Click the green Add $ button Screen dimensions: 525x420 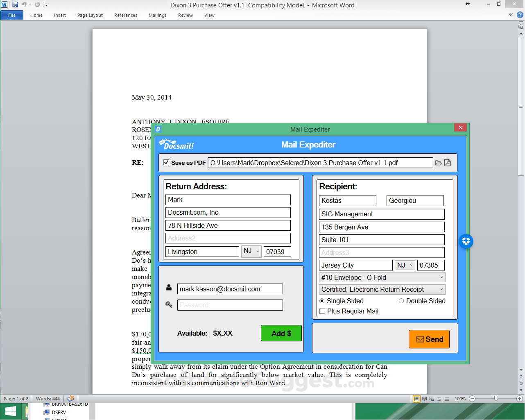pos(281,333)
